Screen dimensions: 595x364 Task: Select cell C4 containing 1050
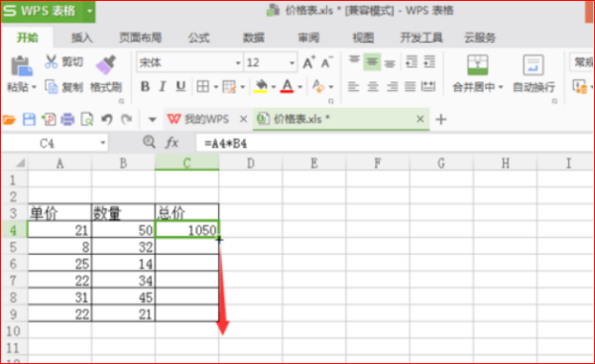click(187, 229)
